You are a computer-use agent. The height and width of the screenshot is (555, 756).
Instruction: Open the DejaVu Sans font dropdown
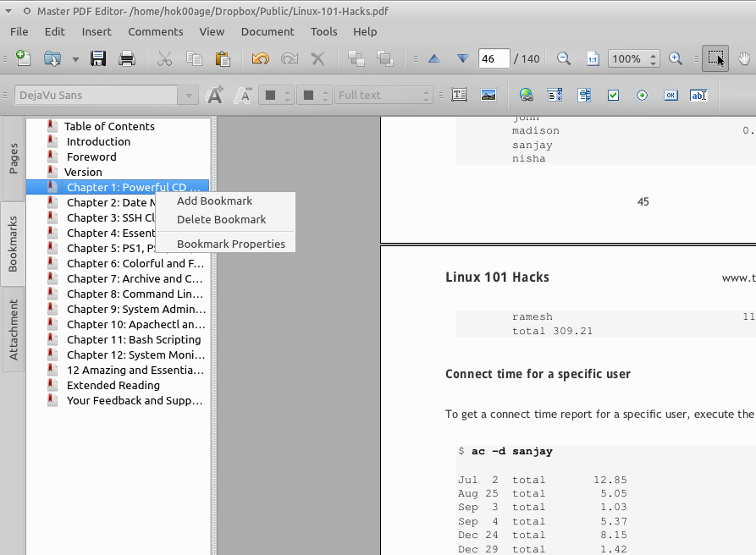tap(187, 95)
